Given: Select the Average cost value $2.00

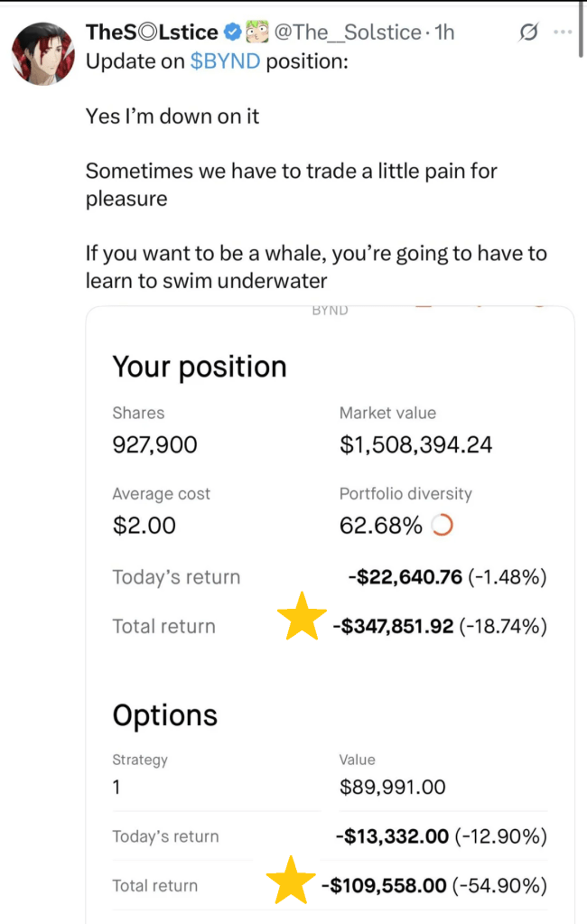Looking at the screenshot, I should pos(144,526).
